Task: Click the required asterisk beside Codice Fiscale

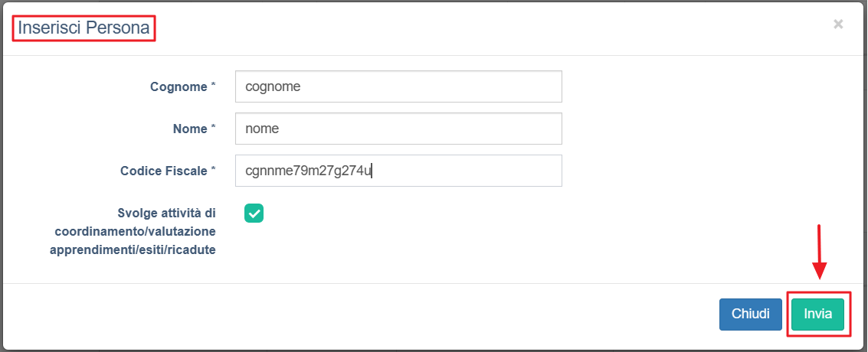Action: coord(212,170)
